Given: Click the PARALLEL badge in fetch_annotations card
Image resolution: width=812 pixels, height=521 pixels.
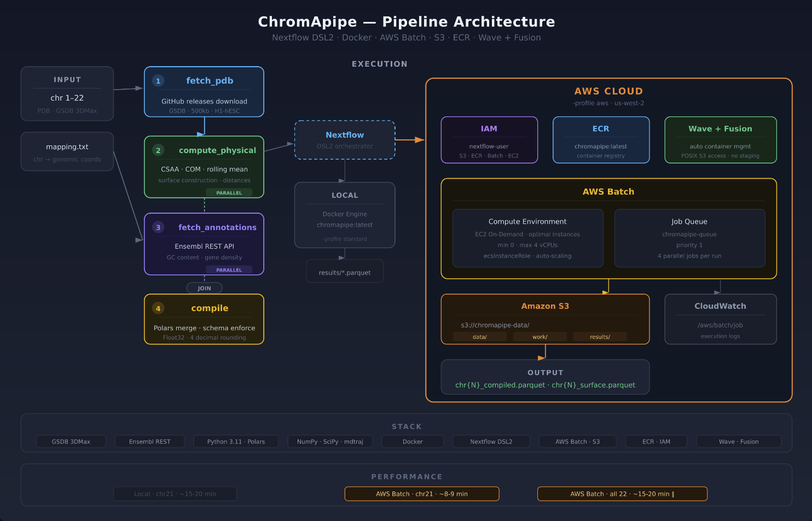Looking at the screenshot, I should 229,270.
